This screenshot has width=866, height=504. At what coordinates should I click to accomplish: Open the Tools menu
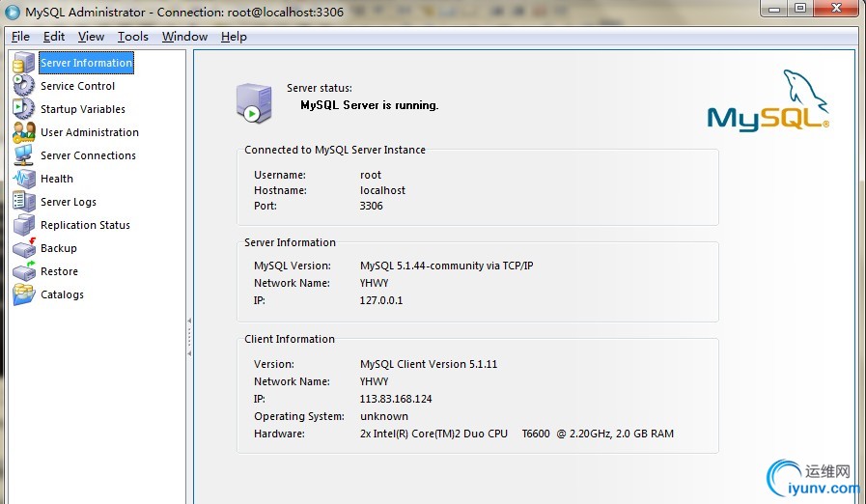click(132, 37)
